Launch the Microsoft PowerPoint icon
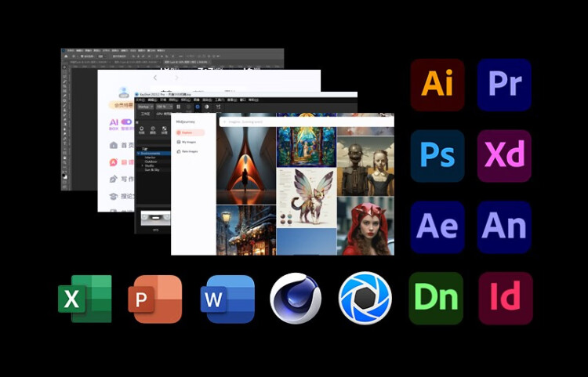The width and height of the screenshot is (588, 377). (x=155, y=299)
